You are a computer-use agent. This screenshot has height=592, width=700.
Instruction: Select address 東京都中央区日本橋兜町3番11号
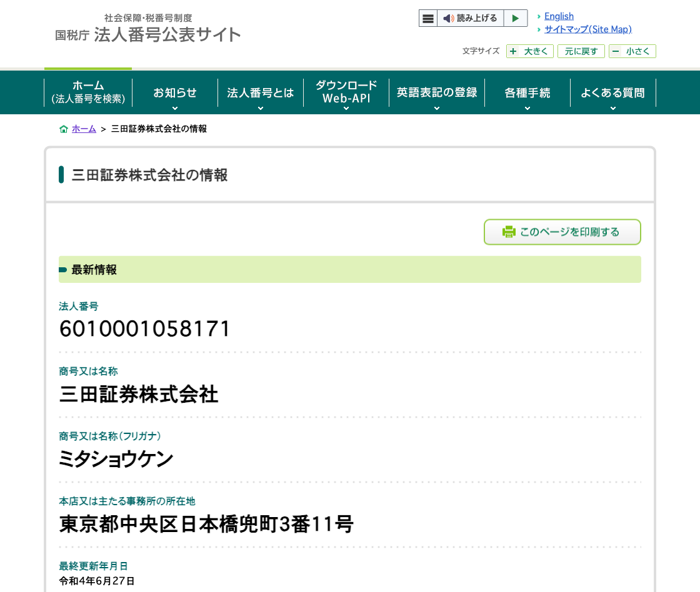tap(206, 524)
